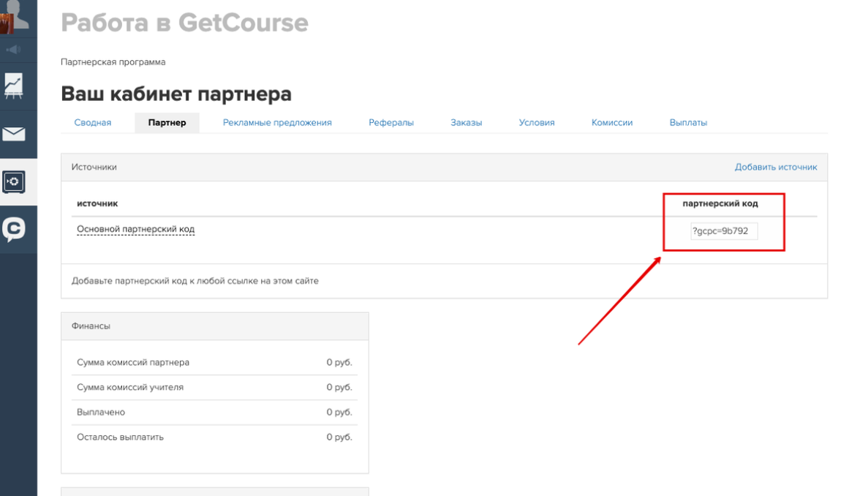The height and width of the screenshot is (496, 868).
Task: Open the chat bubble sidebar icon
Action: pos(14,229)
